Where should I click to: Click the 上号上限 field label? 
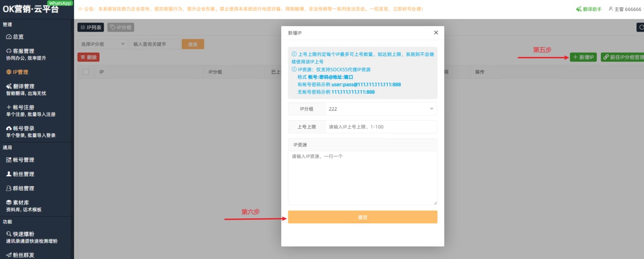(x=306, y=127)
